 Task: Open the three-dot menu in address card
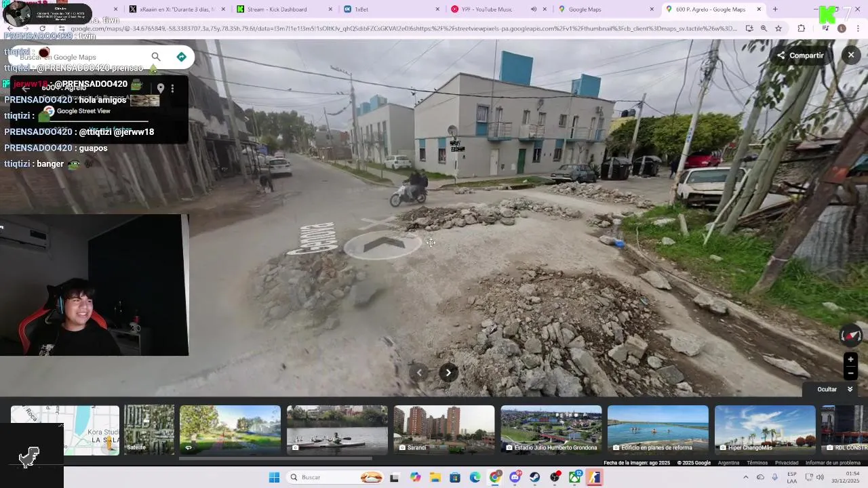[x=172, y=88]
